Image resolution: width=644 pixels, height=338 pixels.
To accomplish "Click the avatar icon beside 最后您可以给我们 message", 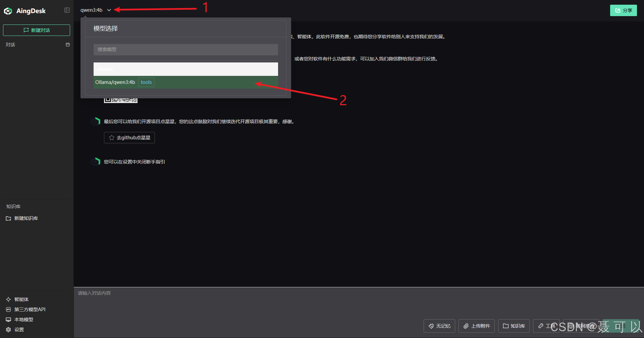I will 96,121.
